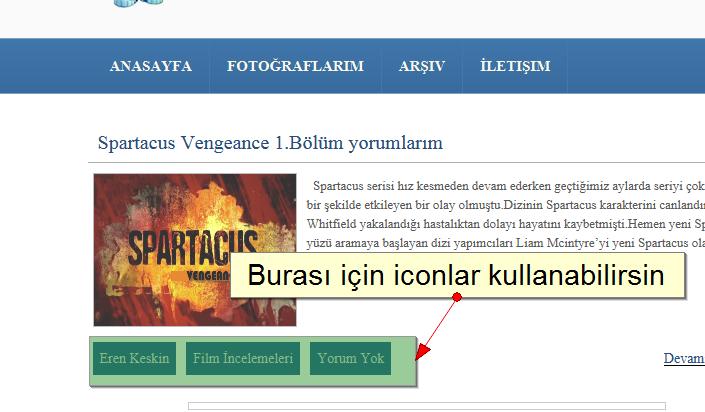Image resolution: width=705 pixels, height=412 pixels.
Task: Open post title Spartacus Vengeance 1.Bölüm yorumlarım
Action: click(270, 143)
